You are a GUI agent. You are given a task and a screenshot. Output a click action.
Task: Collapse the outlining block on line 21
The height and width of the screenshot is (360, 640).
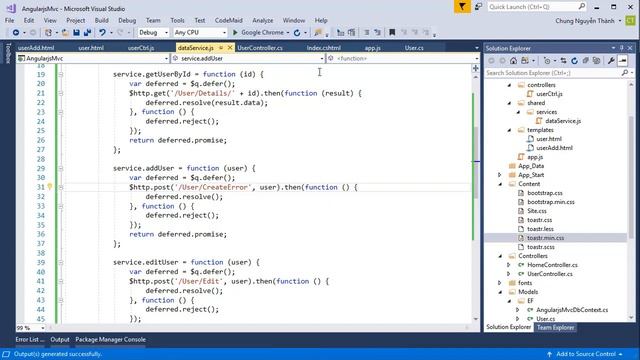click(60, 93)
